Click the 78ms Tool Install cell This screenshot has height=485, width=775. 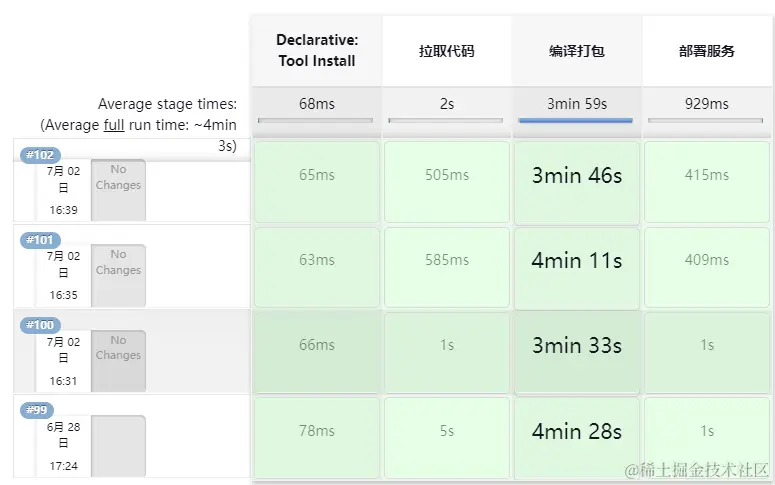coord(316,431)
